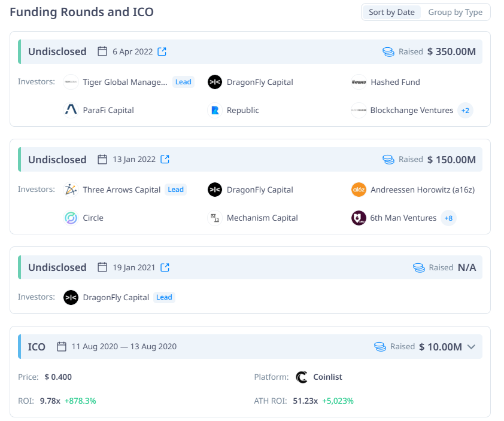Click the ATH ROI value '51.23x'
The width and height of the screenshot is (504, 421).
click(x=305, y=401)
